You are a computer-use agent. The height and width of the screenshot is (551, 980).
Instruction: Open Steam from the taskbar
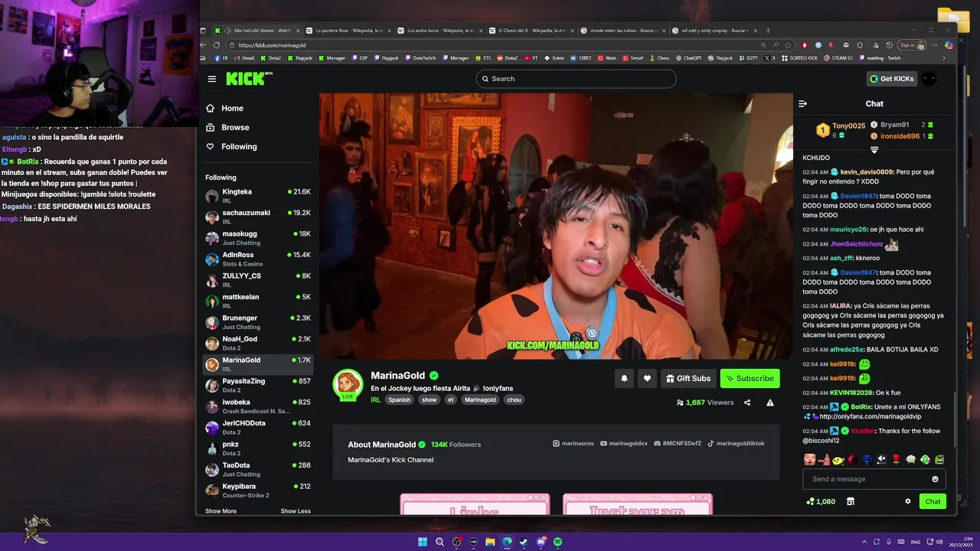(524, 542)
